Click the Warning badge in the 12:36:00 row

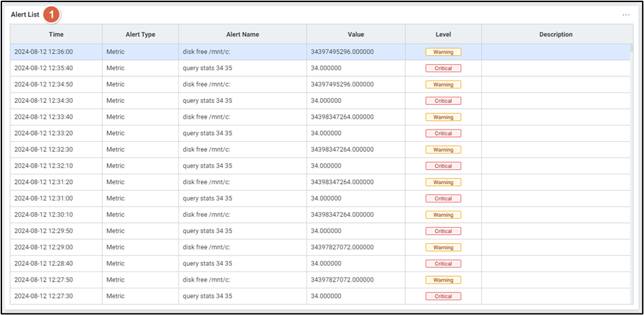click(443, 52)
